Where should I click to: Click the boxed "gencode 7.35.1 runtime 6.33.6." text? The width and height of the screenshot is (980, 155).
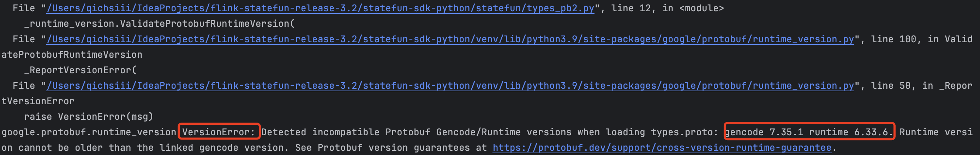(809, 132)
